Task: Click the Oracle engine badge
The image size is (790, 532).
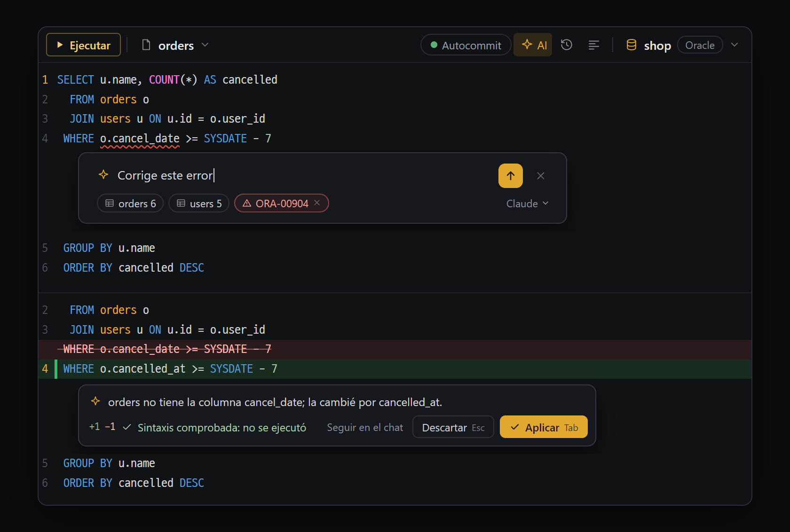Action: [700, 45]
